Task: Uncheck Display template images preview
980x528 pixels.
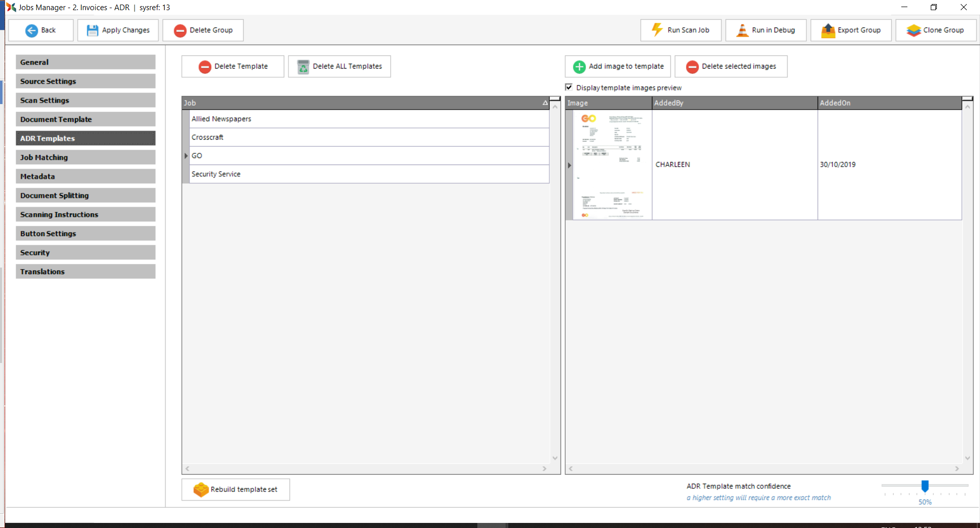Action: coord(569,87)
